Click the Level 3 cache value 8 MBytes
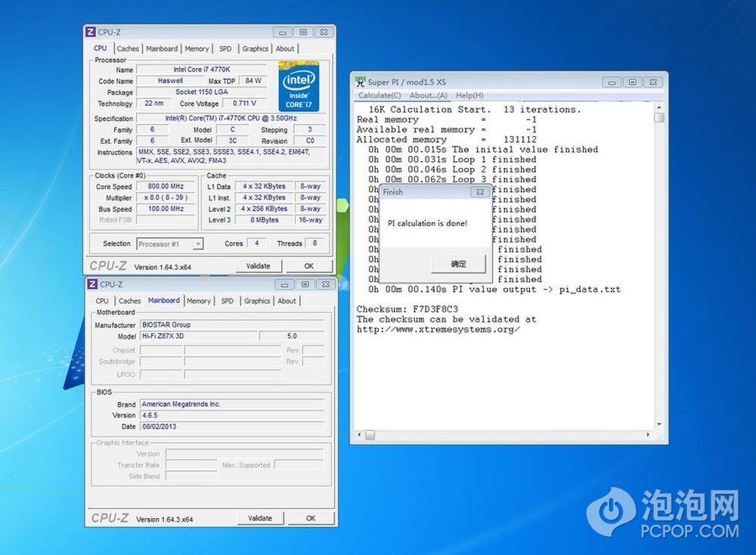The height and width of the screenshot is (555, 756). pos(264,220)
